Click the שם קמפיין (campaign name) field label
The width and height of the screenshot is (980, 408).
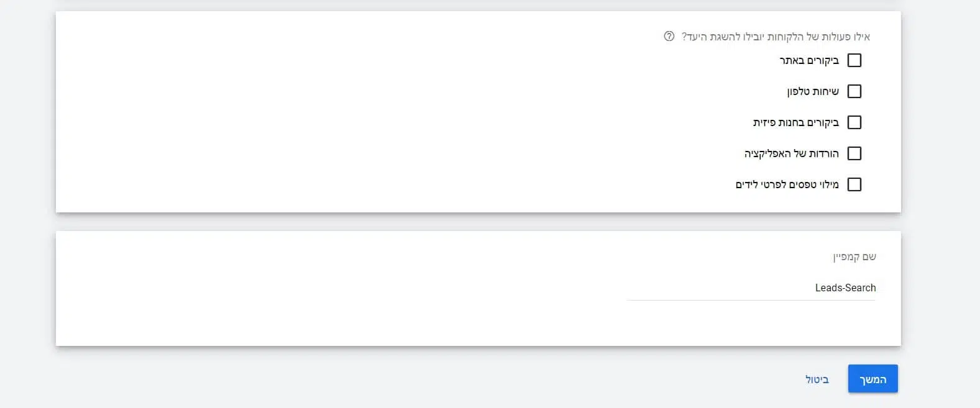854,256
